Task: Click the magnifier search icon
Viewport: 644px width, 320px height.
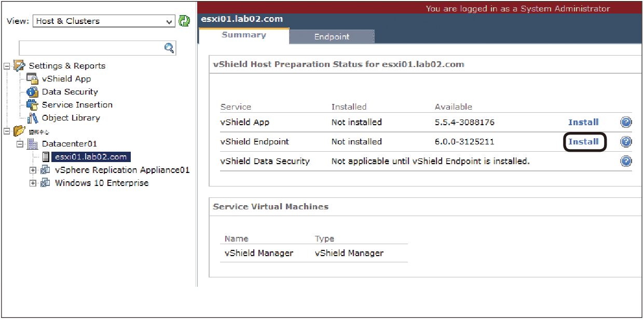Action: [x=169, y=48]
